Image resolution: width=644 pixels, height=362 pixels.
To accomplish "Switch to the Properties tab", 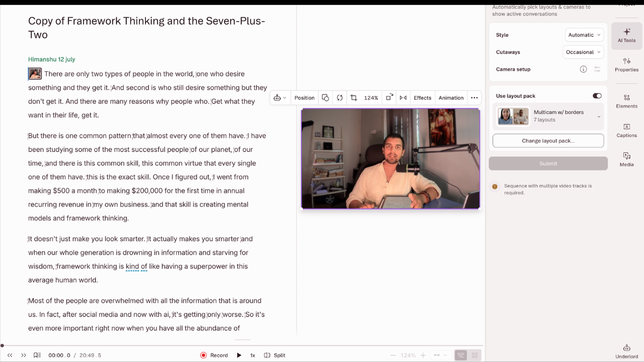I will coord(626,65).
